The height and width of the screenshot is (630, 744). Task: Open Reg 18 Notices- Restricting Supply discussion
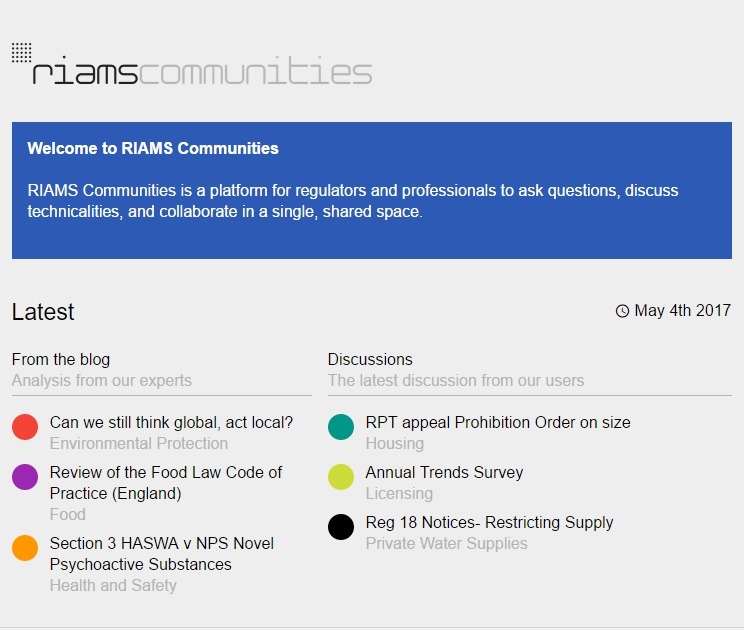click(x=489, y=522)
